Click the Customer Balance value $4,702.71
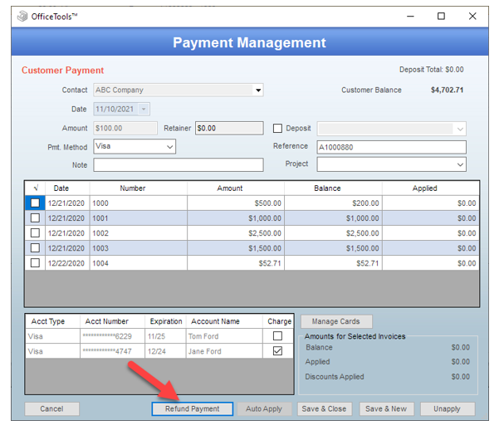The image size is (504, 440). click(x=447, y=90)
